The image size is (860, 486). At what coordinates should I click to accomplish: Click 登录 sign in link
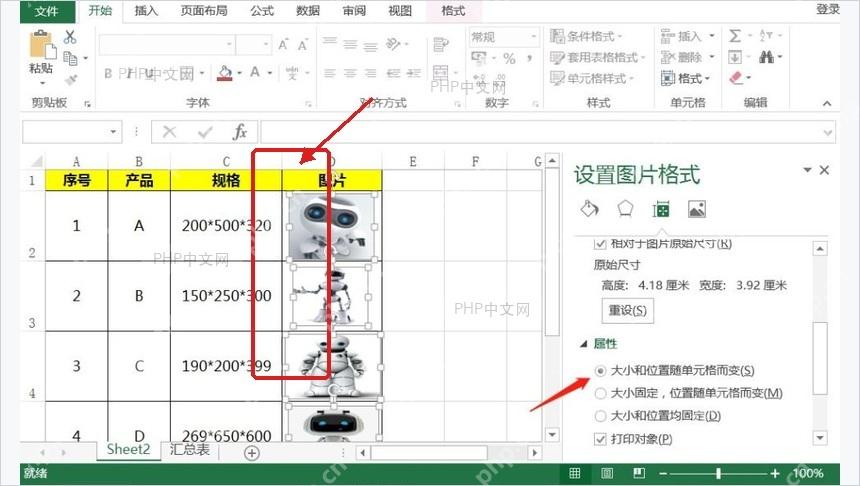tap(828, 9)
